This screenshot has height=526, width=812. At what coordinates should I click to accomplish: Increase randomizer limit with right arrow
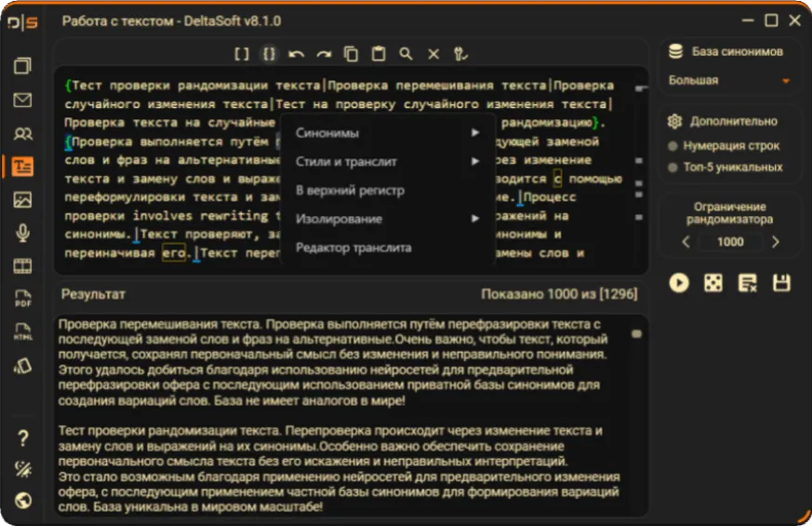coord(775,242)
